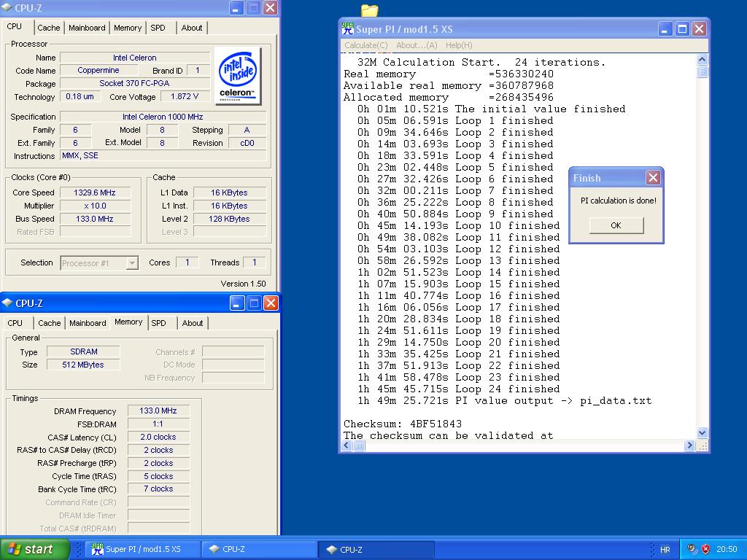Activate first CPU-Z taskbar button
Screen dimensions: 747x560
tap(260, 549)
